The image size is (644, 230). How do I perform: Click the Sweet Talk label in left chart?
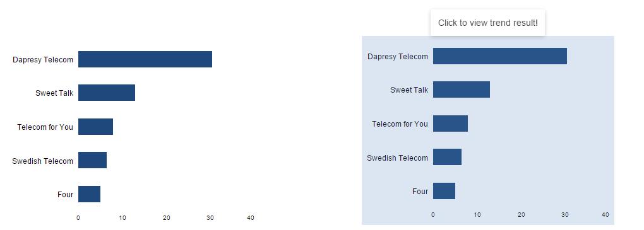pos(54,93)
